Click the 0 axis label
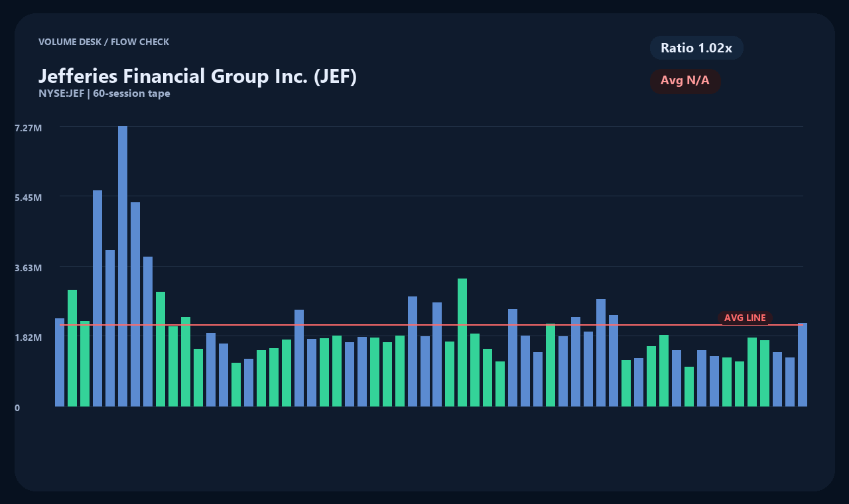This screenshot has height=504, width=849. point(17,408)
